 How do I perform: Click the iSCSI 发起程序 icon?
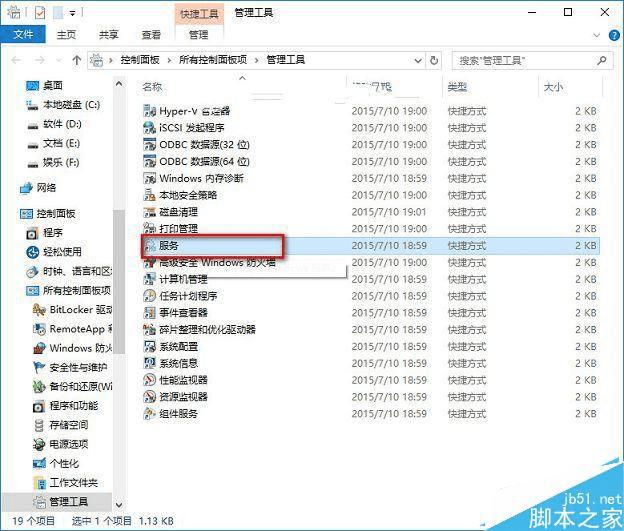click(x=149, y=127)
